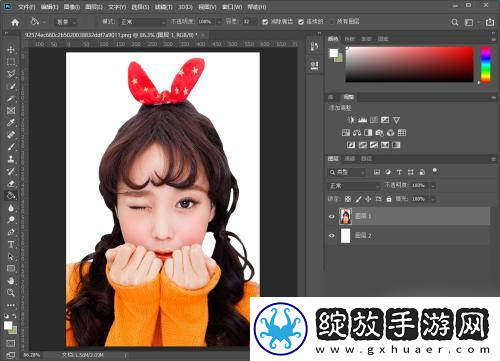Screen dimensions: 500x361
Task: Click the Share icon at top right
Action: tap(490, 22)
